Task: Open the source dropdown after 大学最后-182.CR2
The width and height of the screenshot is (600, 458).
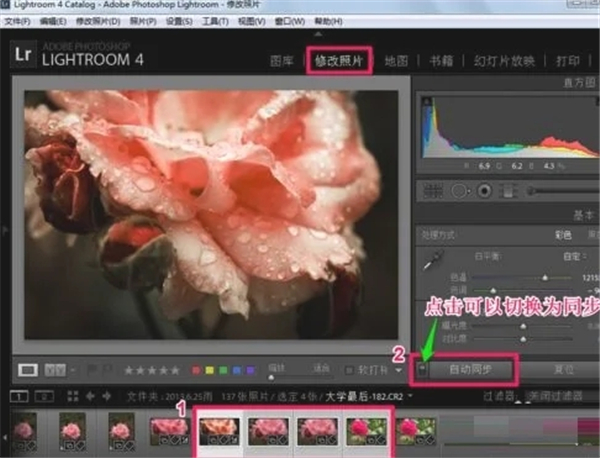Action: 410,396
